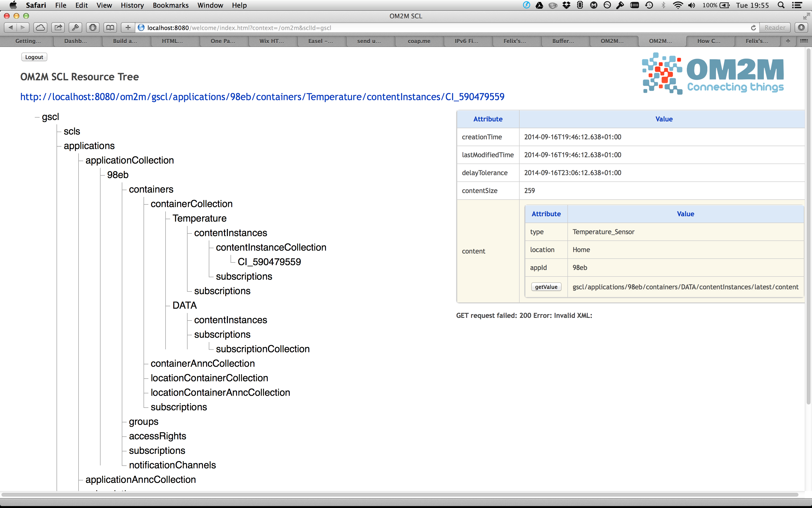Reload the page with refresh icon
The width and height of the screenshot is (812, 508).
click(x=753, y=28)
